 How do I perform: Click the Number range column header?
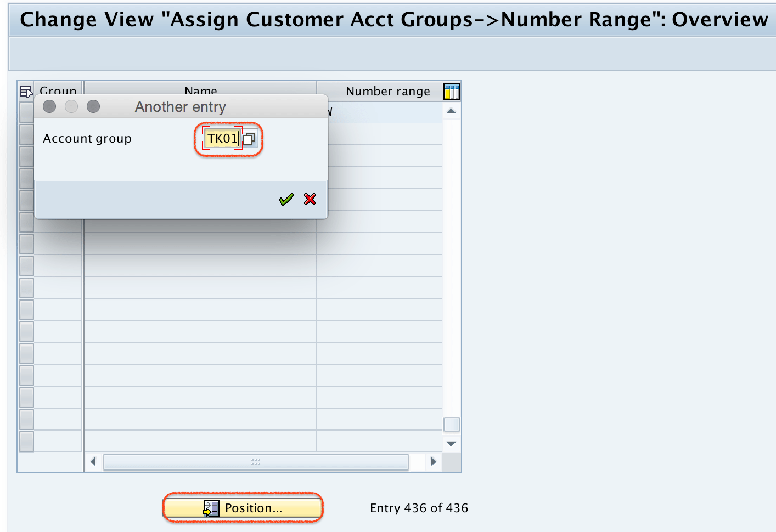[x=388, y=91]
